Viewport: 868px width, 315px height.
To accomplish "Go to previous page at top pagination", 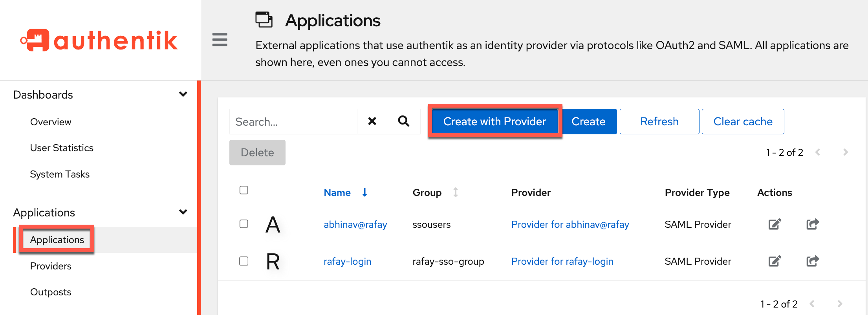I will point(818,152).
